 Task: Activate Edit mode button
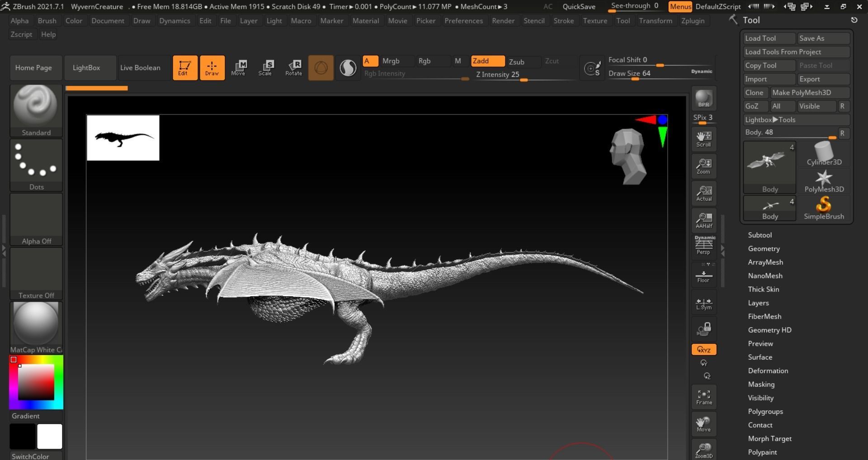point(185,68)
